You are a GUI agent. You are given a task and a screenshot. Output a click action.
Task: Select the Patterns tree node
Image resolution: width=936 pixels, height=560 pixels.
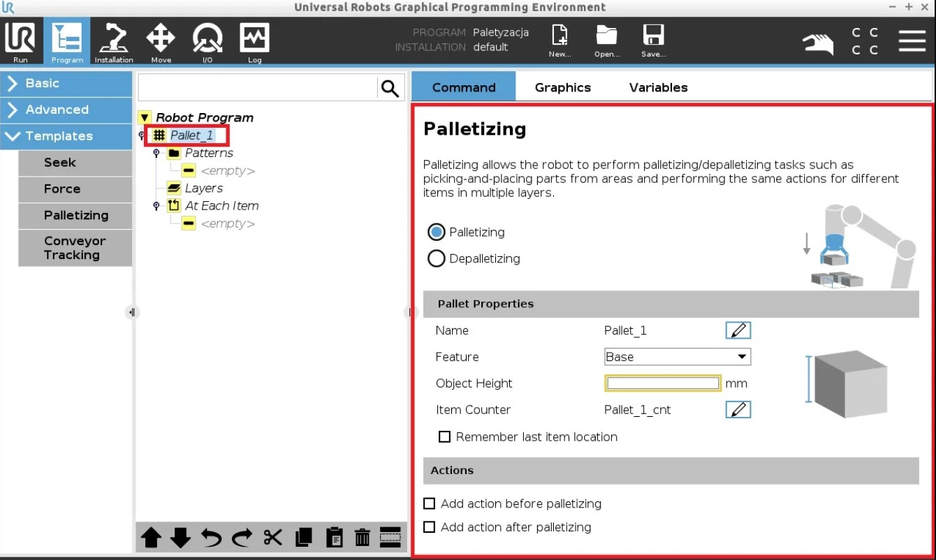209,153
